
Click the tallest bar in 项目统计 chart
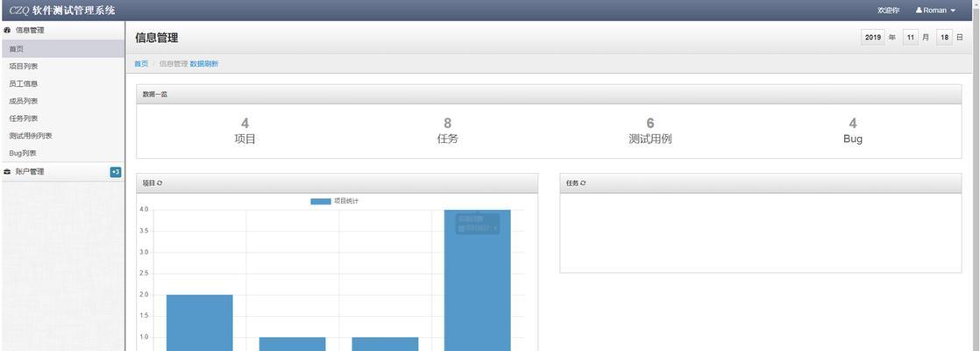[x=478, y=280]
